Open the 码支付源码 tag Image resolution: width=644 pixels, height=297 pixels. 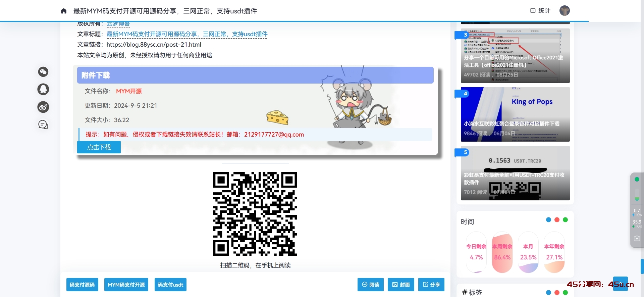click(x=82, y=285)
